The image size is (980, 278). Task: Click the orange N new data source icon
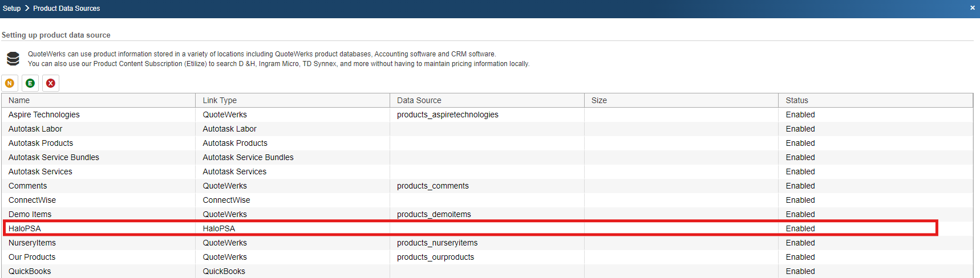tap(10, 83)
